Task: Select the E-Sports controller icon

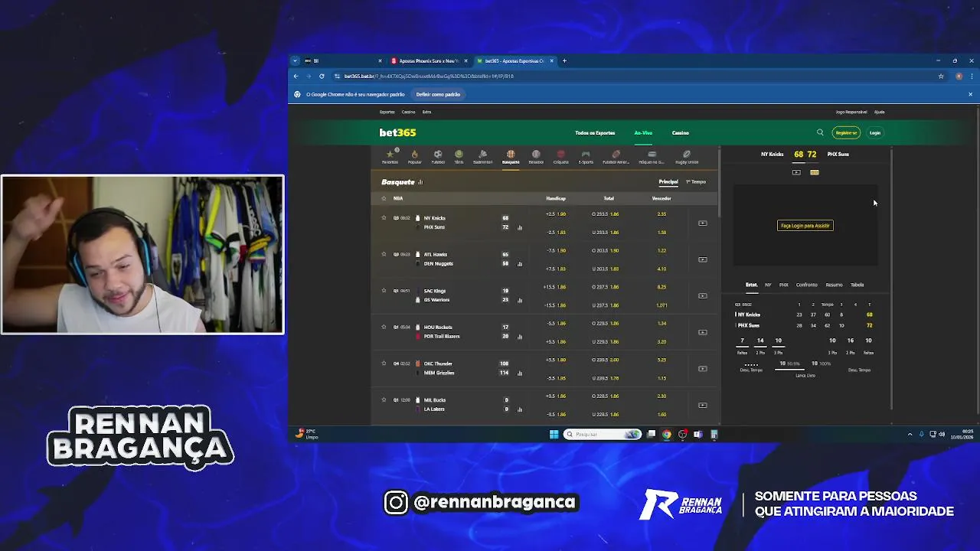Action: (586, 155)
